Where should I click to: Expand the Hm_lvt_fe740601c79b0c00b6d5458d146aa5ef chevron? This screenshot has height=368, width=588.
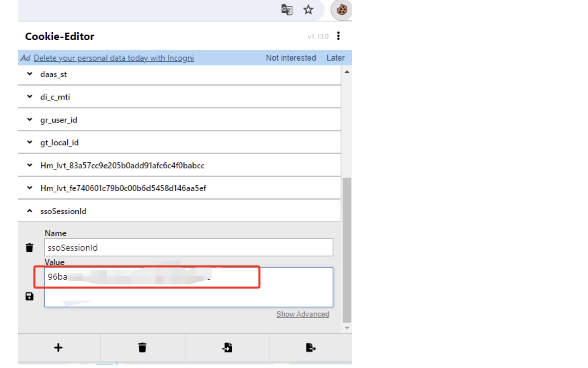(30, 188)
